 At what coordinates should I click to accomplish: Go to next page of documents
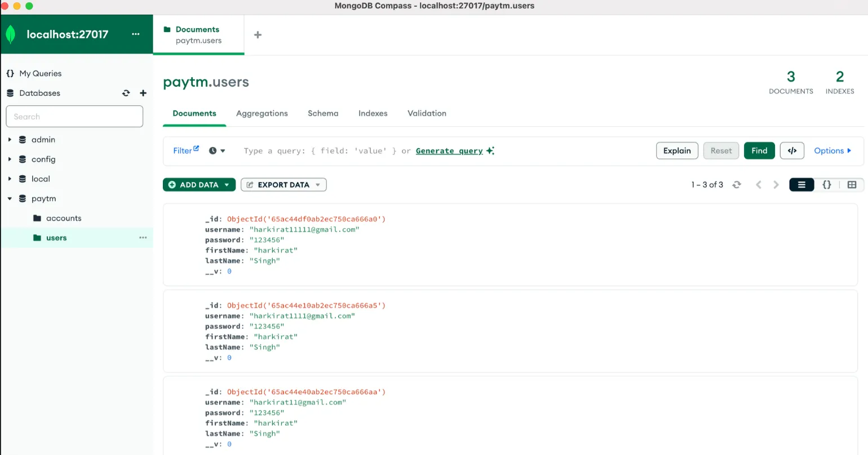[x=776, y=185]
